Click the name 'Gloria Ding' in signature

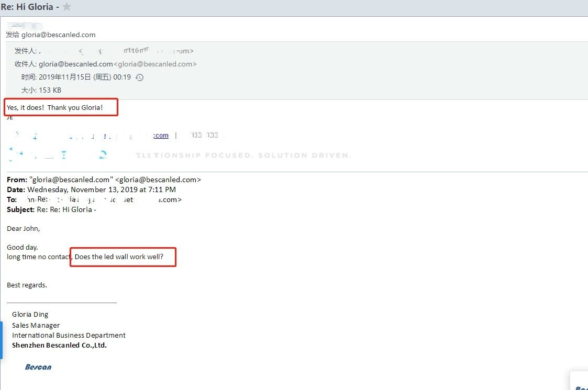pos(30,315)
